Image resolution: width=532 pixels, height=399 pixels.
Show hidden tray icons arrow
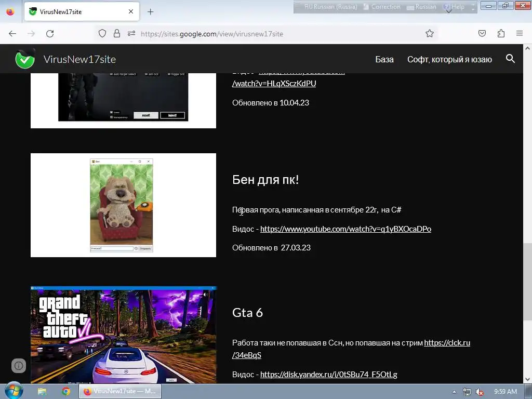(x=454, y=392)
